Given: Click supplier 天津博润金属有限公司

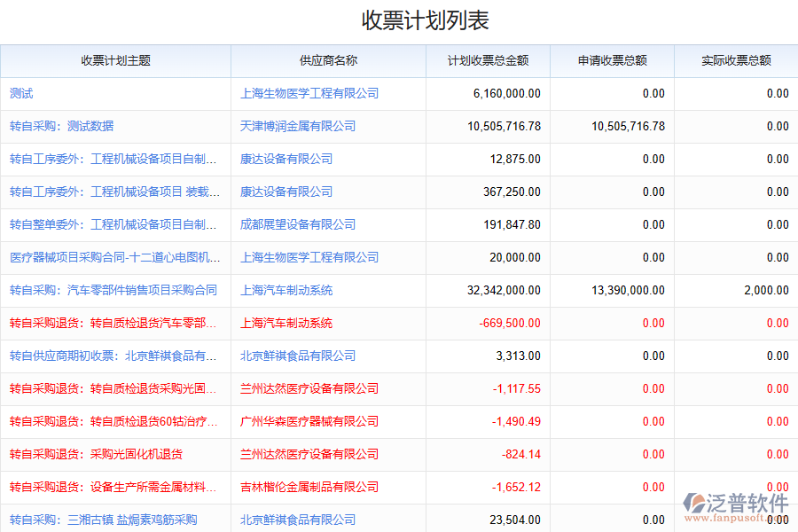Looking at the screenshot, I should tap(298, 126).
